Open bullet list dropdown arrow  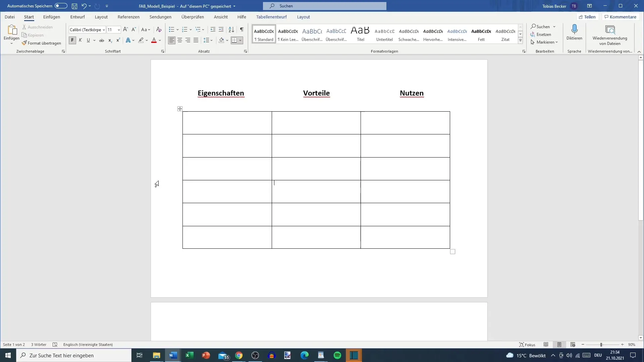(177, 29)
